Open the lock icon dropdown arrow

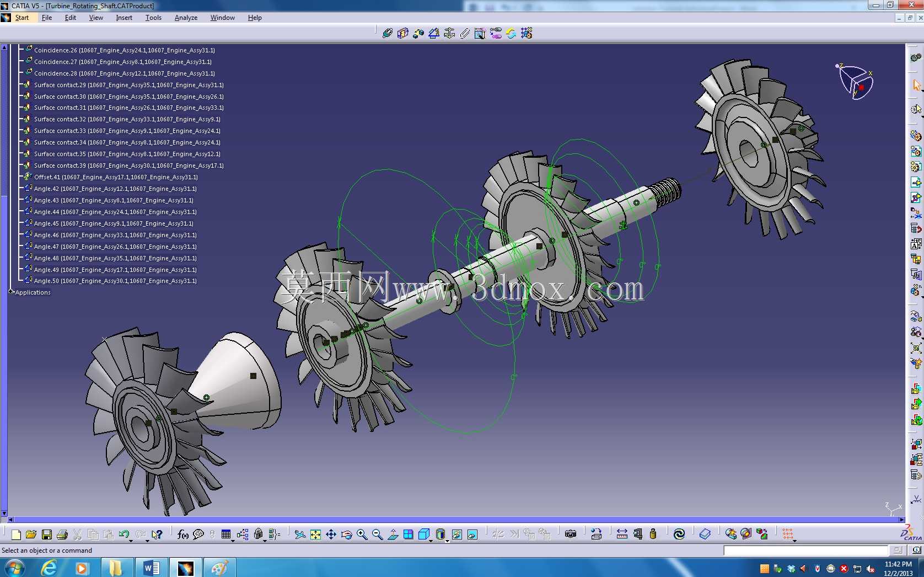(x=265, y=541)
